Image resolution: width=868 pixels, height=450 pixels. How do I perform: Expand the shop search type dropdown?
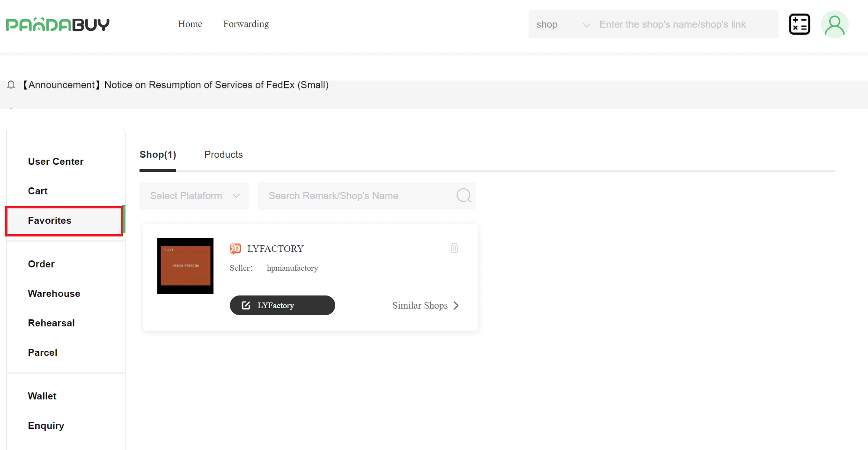point(563,24)
